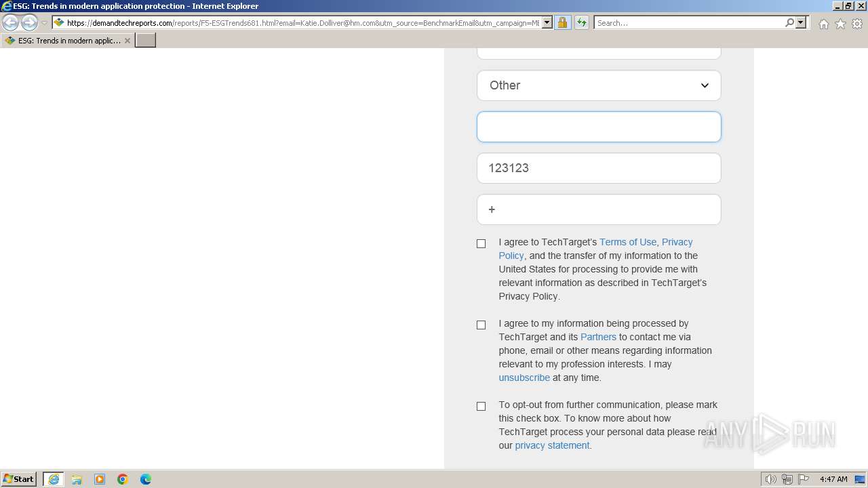Follow the unsubscribe link
This screenshot has height=488, width=868.
click(524, 378)
